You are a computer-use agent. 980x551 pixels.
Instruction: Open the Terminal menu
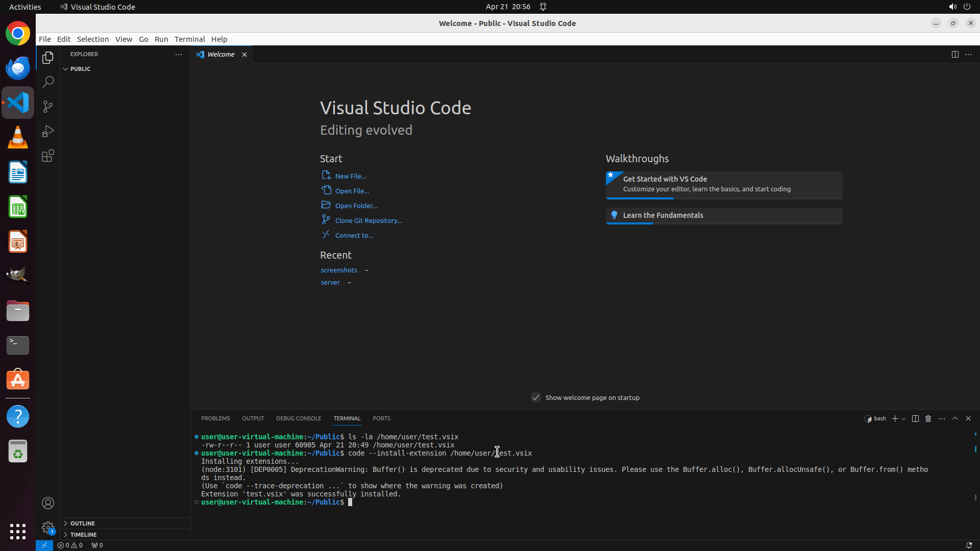[189, 39]
